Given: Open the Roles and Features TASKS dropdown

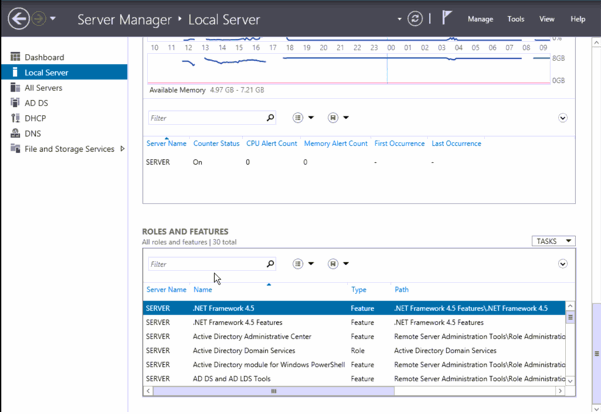Looking at the screenshot, I should [x=553, y=241].
